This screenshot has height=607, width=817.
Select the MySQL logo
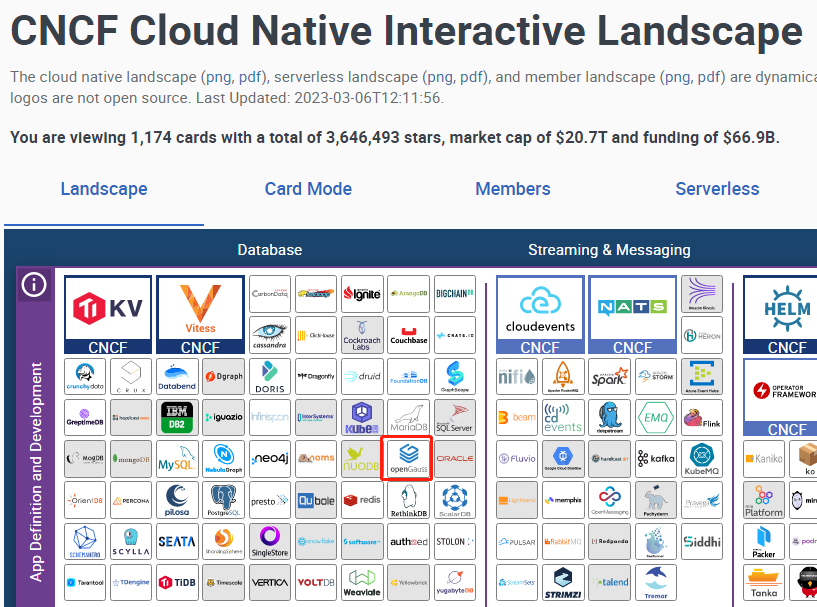point(177,459)
